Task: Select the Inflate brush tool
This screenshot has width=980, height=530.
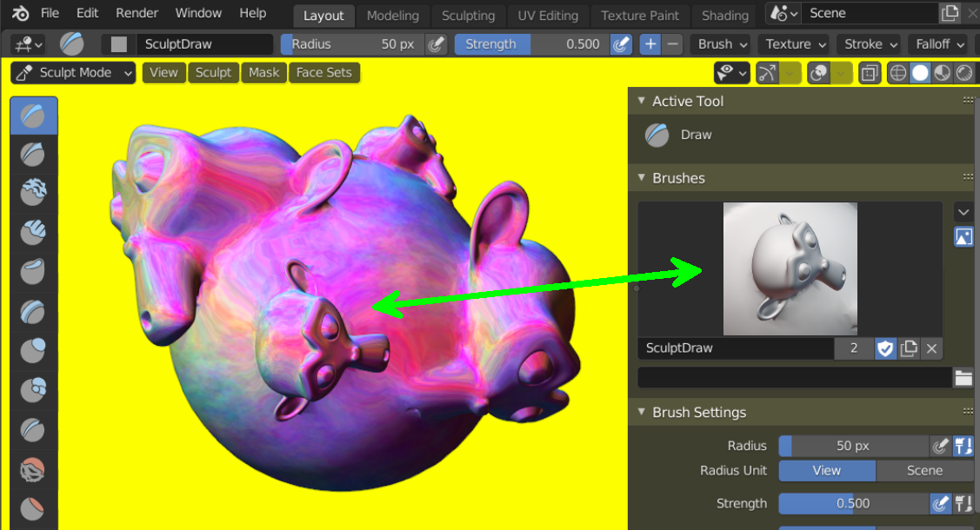Action: pyautogui.click(x=32, y=350)
